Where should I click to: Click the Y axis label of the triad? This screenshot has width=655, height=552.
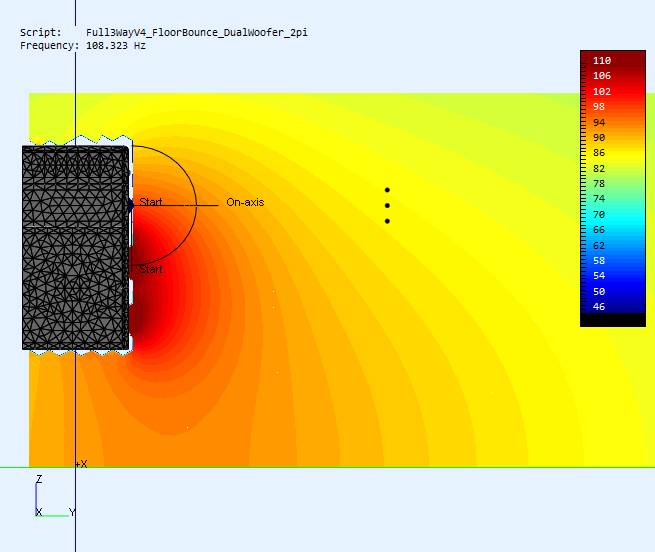(72, 512)
